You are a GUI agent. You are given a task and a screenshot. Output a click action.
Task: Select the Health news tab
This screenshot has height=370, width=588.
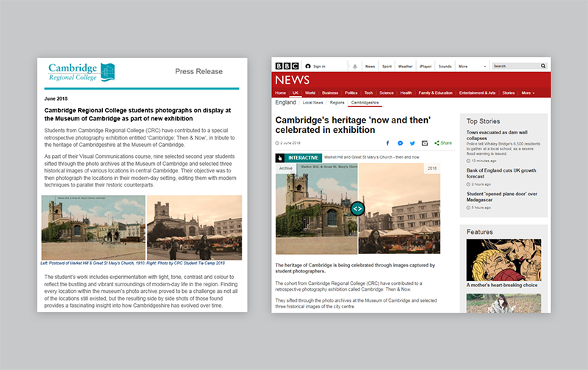(x=406, y=93)
